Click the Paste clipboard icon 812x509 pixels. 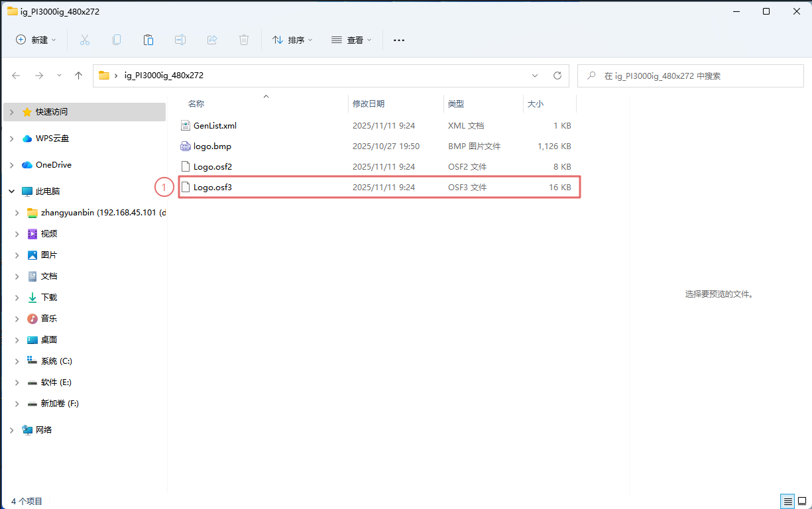point(148,40)
